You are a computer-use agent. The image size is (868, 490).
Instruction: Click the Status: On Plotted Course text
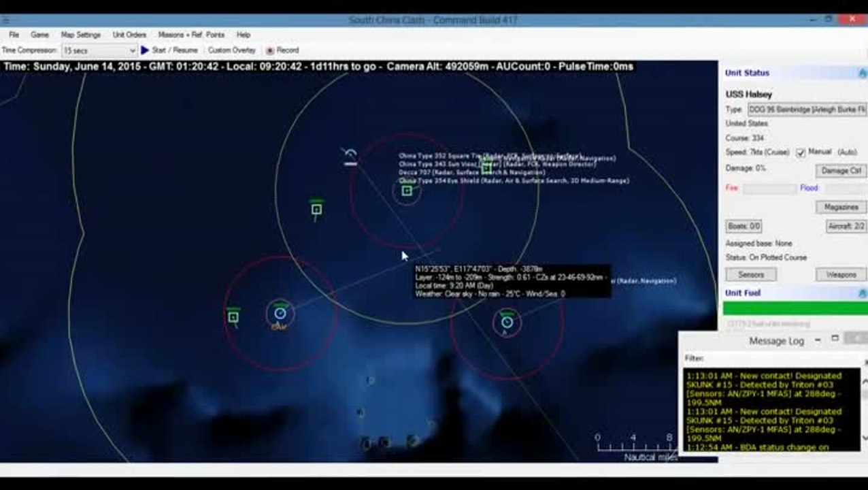click(x=766, y=258)
